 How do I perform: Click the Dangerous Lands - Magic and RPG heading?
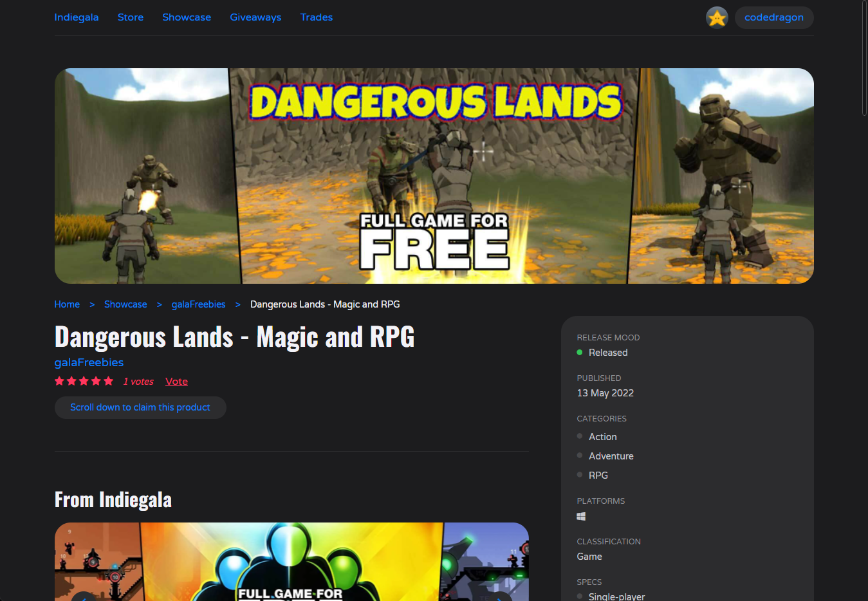(x=235, y=337)
